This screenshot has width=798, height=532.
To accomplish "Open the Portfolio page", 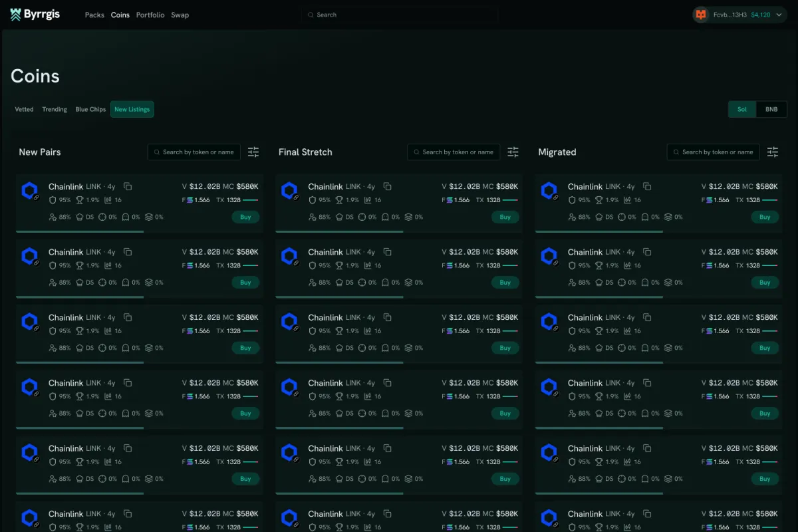I will click(150, 15).
